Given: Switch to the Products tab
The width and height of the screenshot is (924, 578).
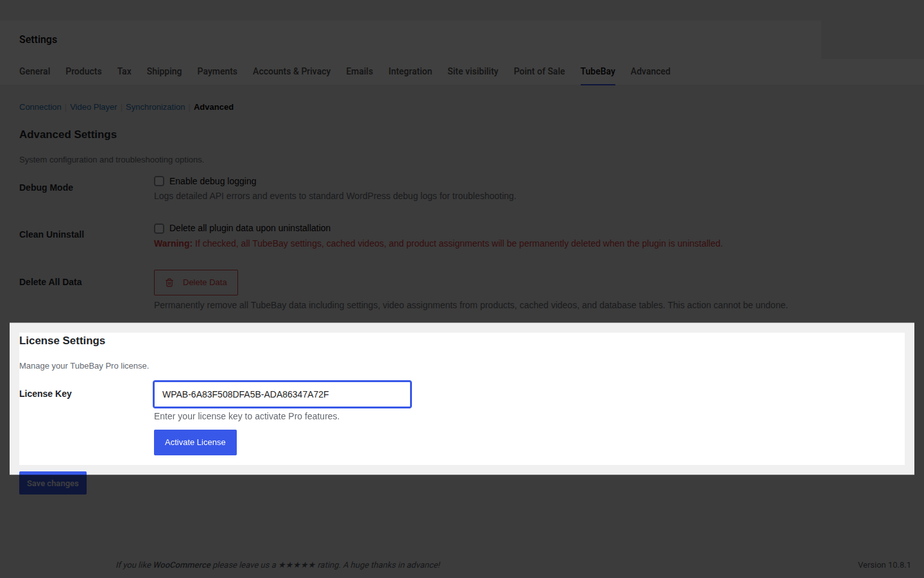Looking at the screenshot, I should pyautogui.click(x=83, y=71).
